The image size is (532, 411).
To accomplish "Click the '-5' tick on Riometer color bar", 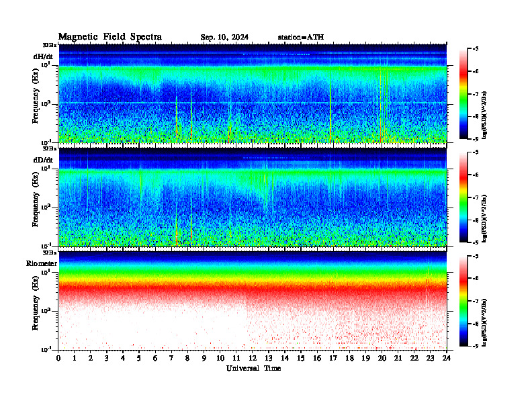I will point(476,256).
